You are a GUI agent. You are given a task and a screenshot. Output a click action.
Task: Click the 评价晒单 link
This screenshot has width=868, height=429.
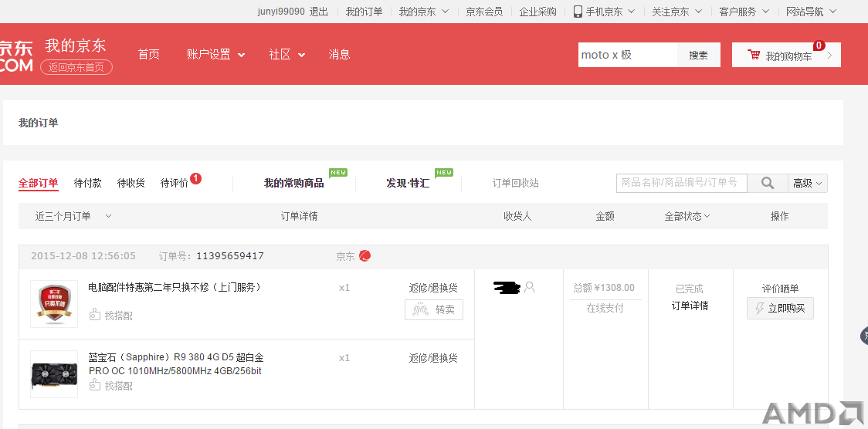tap(780, 289)
